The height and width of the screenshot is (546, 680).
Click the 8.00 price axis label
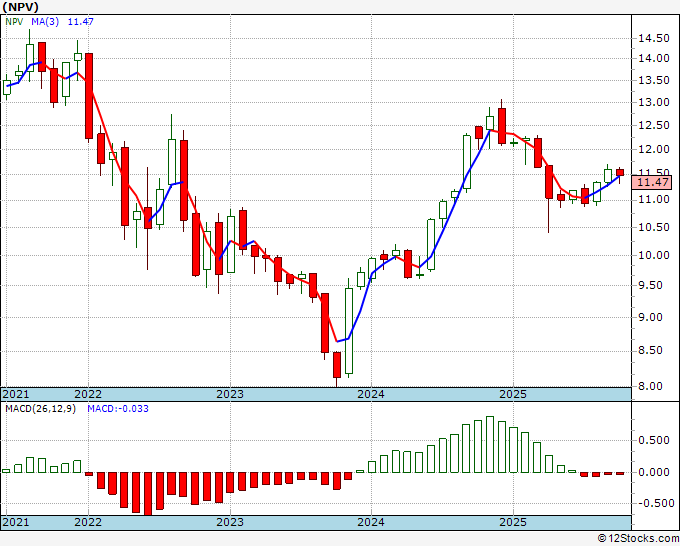point(653,387)
